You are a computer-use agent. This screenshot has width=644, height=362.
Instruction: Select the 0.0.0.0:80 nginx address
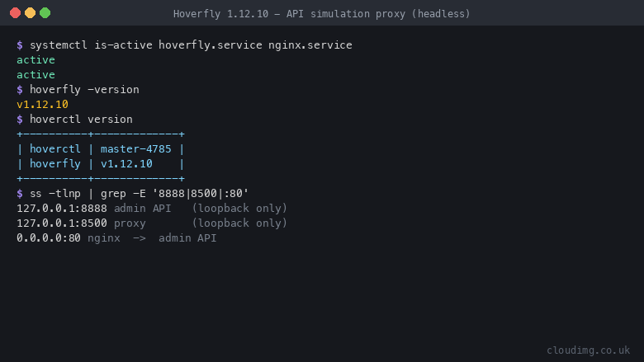click(49, 237)
